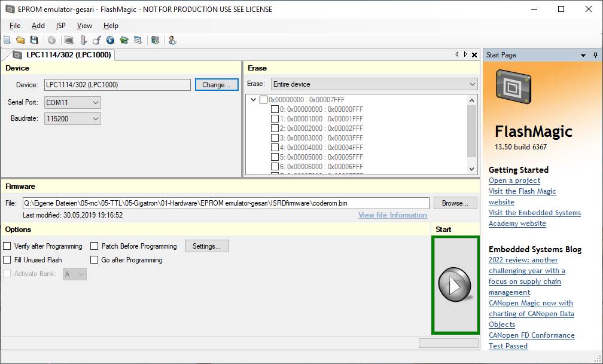
Task: Click the blue play toolbar icon
Action: [x=110, y=41]
